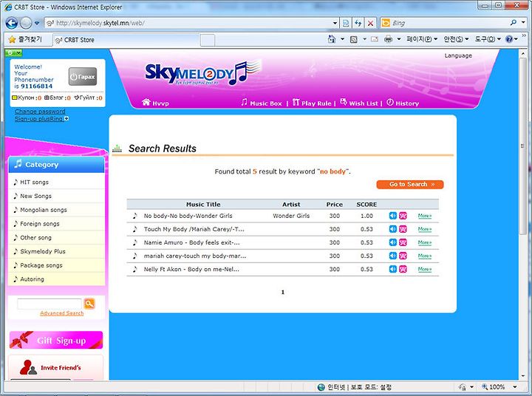This screenshot has height=396, width=532.
Task: Click More link for Touch My Body row
Action: coord(424,229)
